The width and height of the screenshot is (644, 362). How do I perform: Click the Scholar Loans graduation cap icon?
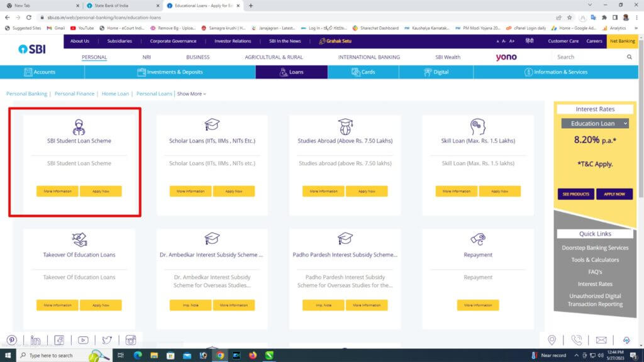(x=212, y=124)
